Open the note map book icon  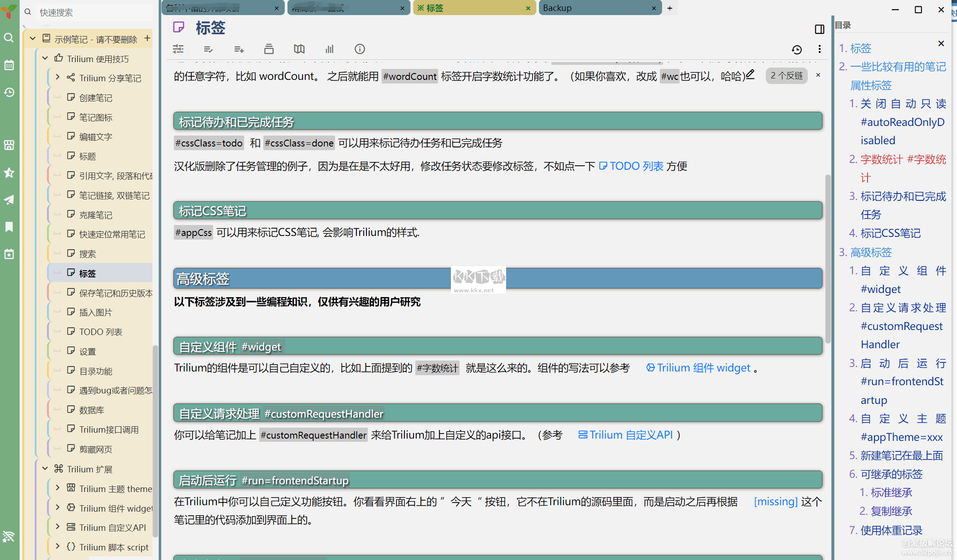[299, 49]
